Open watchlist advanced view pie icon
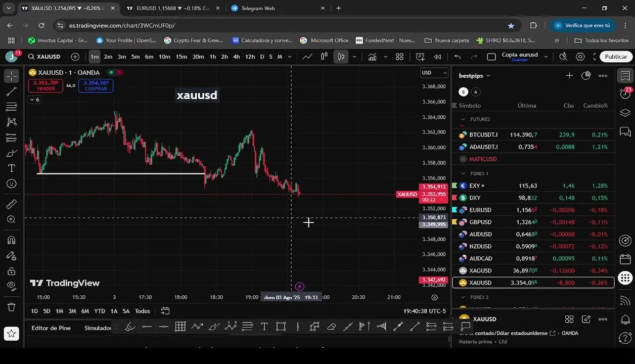The height and width of the screenshot is (364, 635). pyautogui.click(x=586, y=76)
